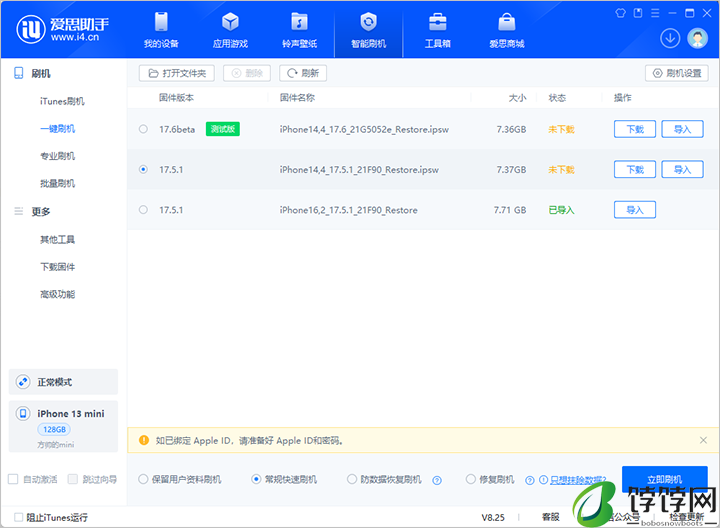This screenshot has height=528, width=720.
Task: Select the iPhone 13 mini device card
Action: pyautogui.click(x=63, y=427)
